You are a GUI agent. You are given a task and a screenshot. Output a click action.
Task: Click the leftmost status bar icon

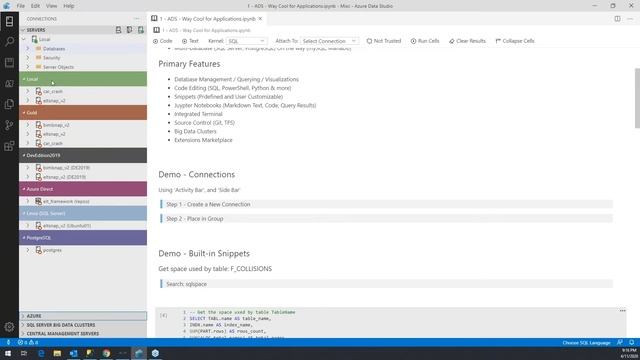(x=8, y=342)
